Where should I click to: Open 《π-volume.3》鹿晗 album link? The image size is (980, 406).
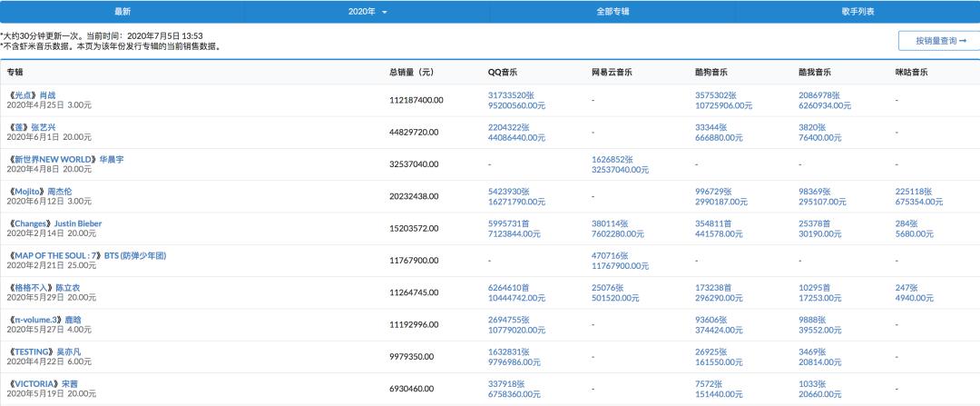pyautogui.click(x=44, y=320)
